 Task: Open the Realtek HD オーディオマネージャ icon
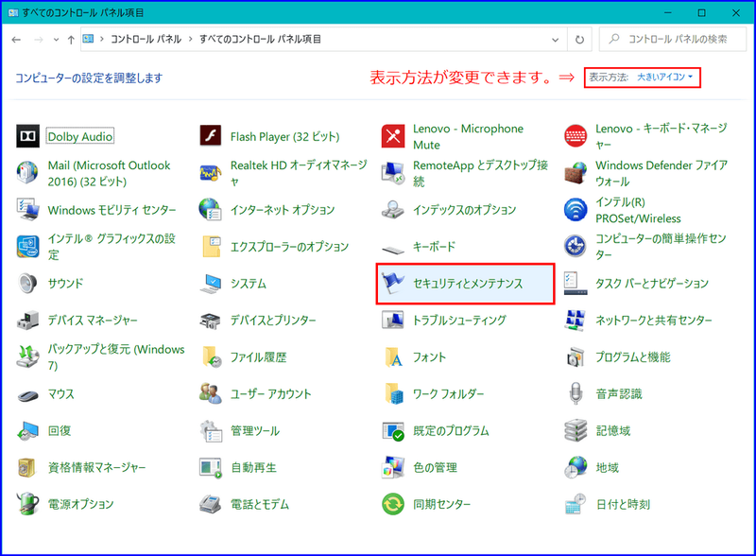211,173
